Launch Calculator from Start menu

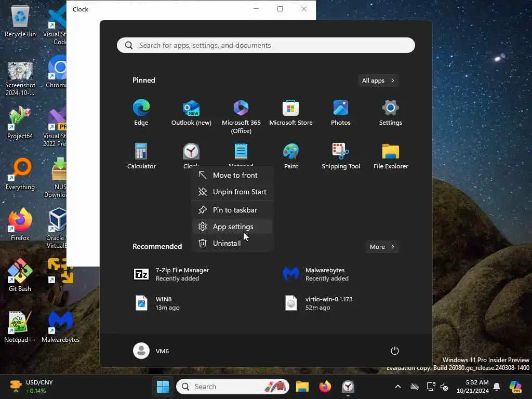141,156
